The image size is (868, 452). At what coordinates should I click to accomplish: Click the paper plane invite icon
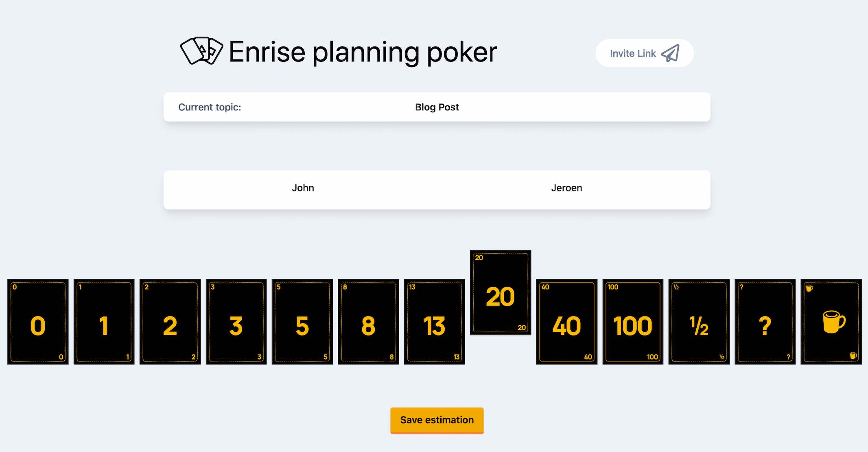(x=670, y=53)
